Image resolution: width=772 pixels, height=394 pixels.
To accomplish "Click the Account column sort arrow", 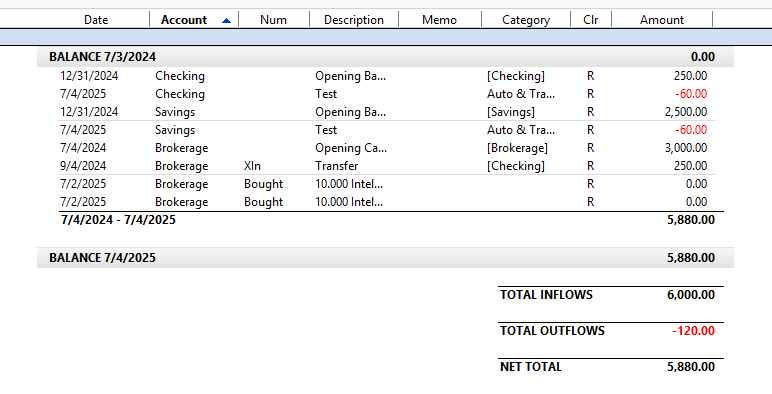I will point(226,21).
